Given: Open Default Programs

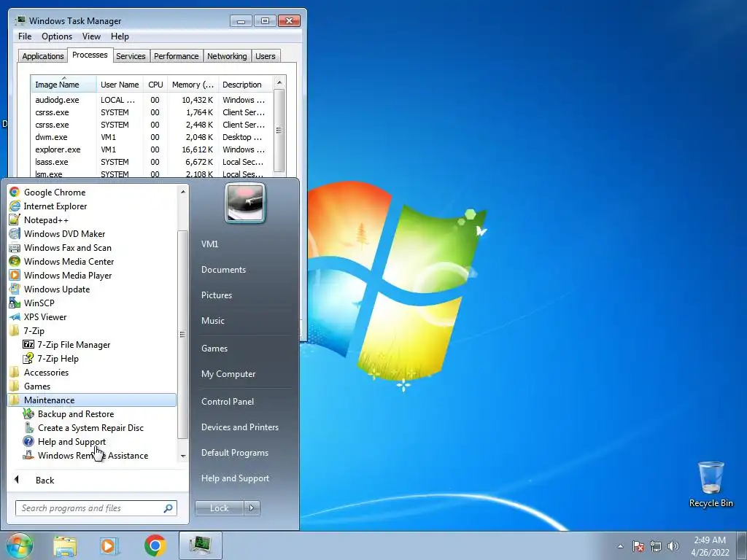Looking at the screenshot, I should coord(234,453).
